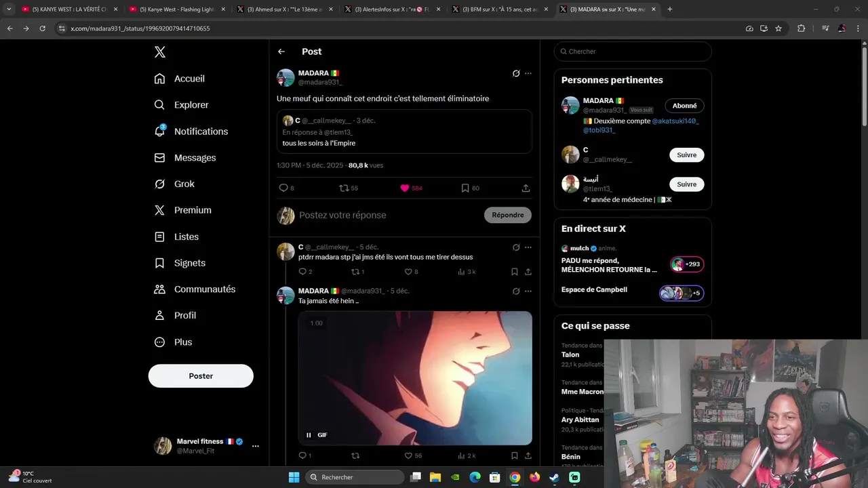Screen dimensions: 868x488
Task: Open Profil in sidebar
Action: [175, 315]
